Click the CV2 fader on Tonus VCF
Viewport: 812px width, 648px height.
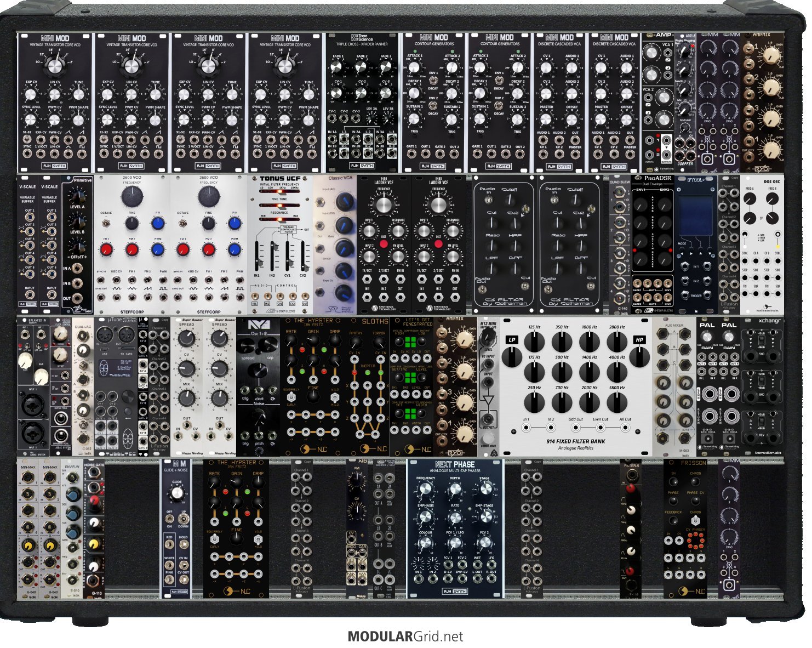click(x=302, y=255)
